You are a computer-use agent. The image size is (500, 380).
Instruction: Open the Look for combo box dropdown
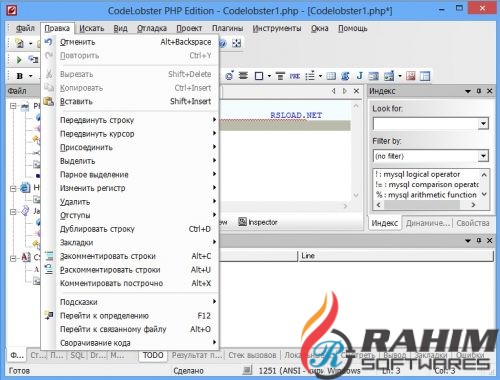pos(483,124)
